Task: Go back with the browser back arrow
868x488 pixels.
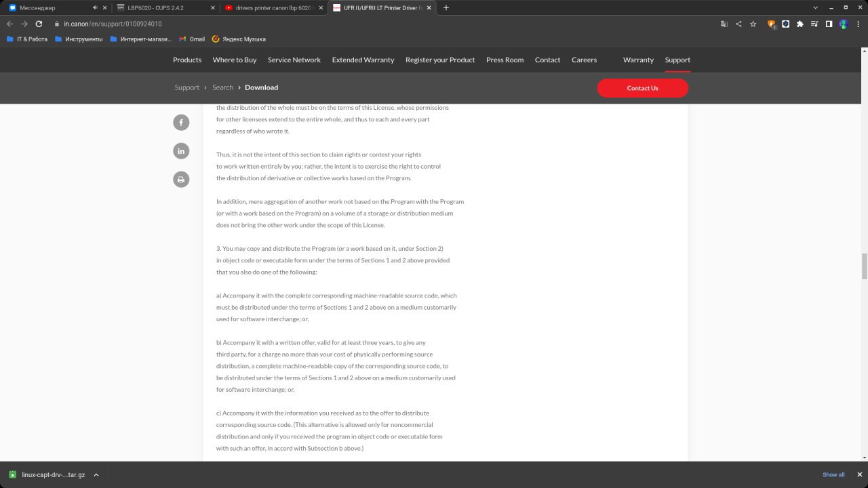Action: point(9,24)
